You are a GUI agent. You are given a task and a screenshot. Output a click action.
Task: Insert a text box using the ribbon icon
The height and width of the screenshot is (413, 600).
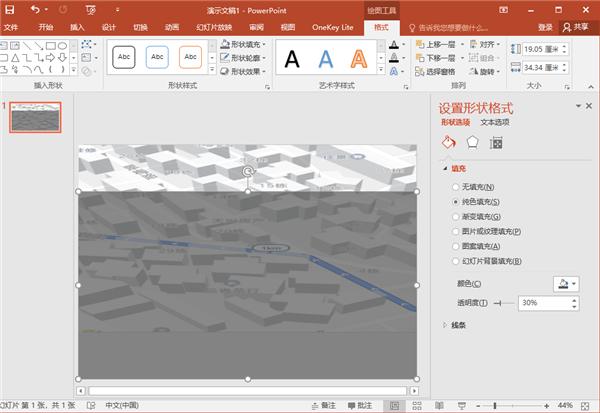pyautogui.click(x=86, y=58)
